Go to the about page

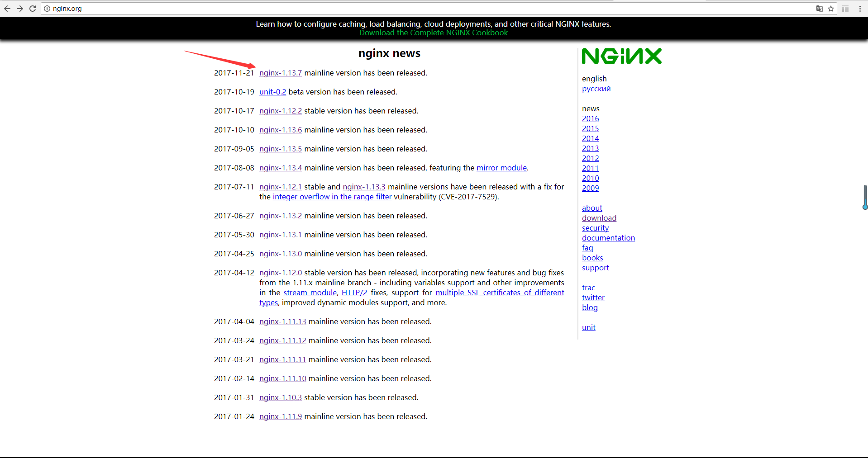[x=592, y=208]
